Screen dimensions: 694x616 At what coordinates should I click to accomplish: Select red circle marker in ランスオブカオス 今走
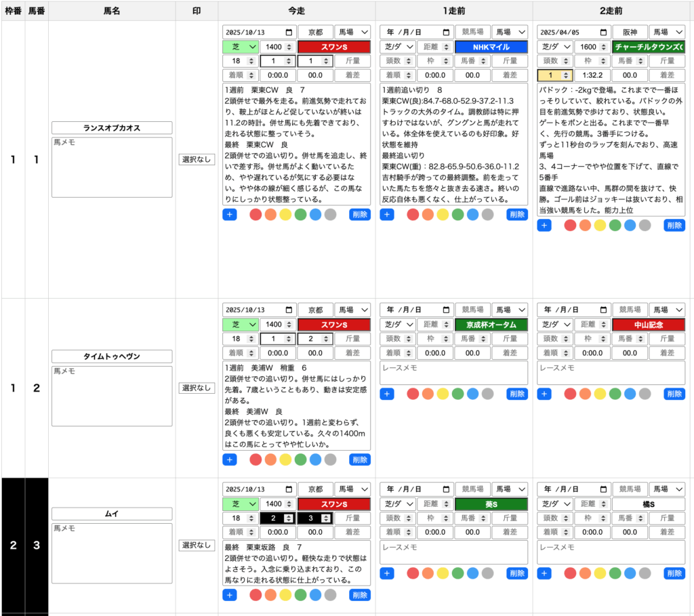point(256,215)
